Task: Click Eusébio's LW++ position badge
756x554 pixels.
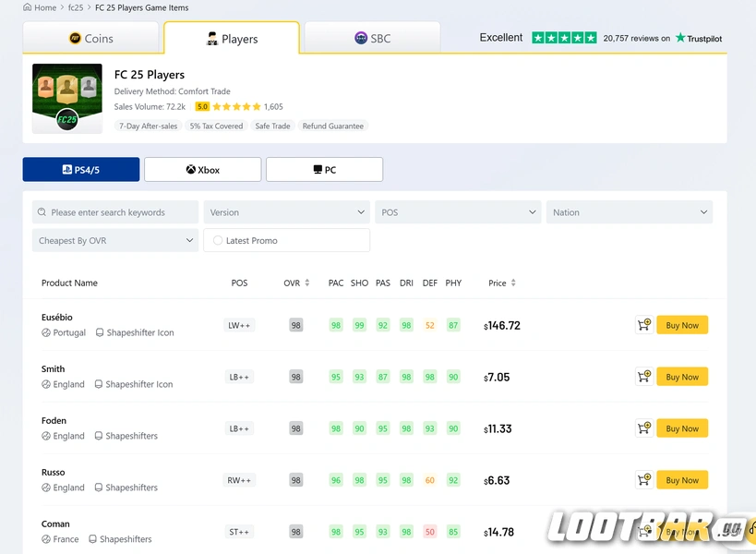Action: (239, 325)
